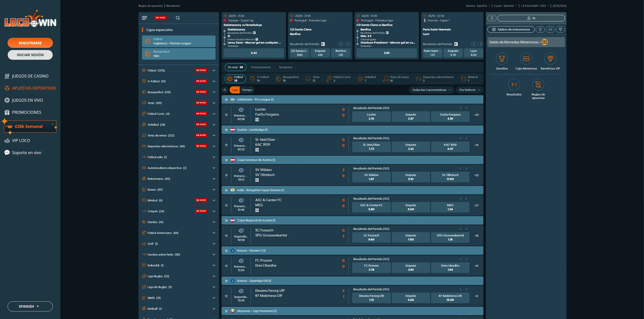Open the Por Defecto dropdown
The width and height of the screenshot is (644, 319).
pyautogui.click(x=470, y=90)
